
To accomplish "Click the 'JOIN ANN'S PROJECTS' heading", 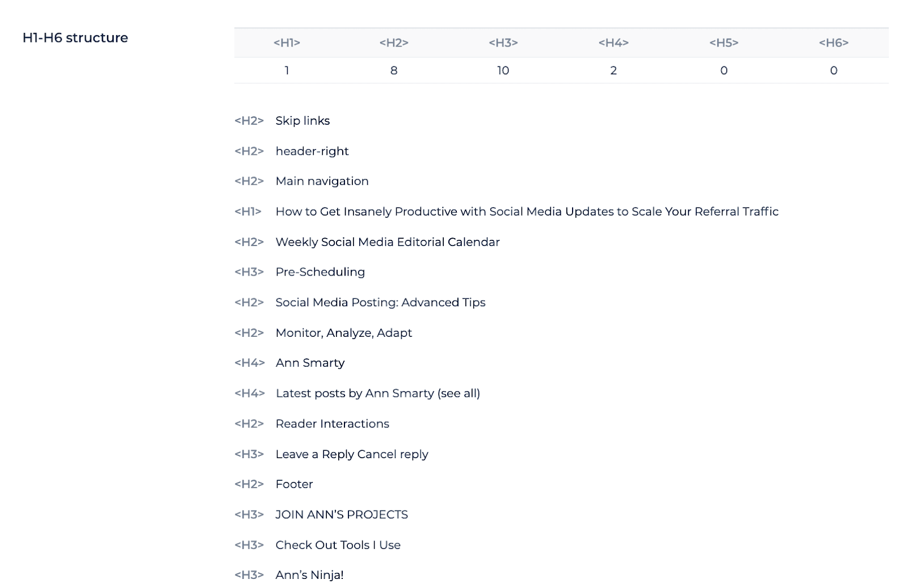I will pos(342,515).
